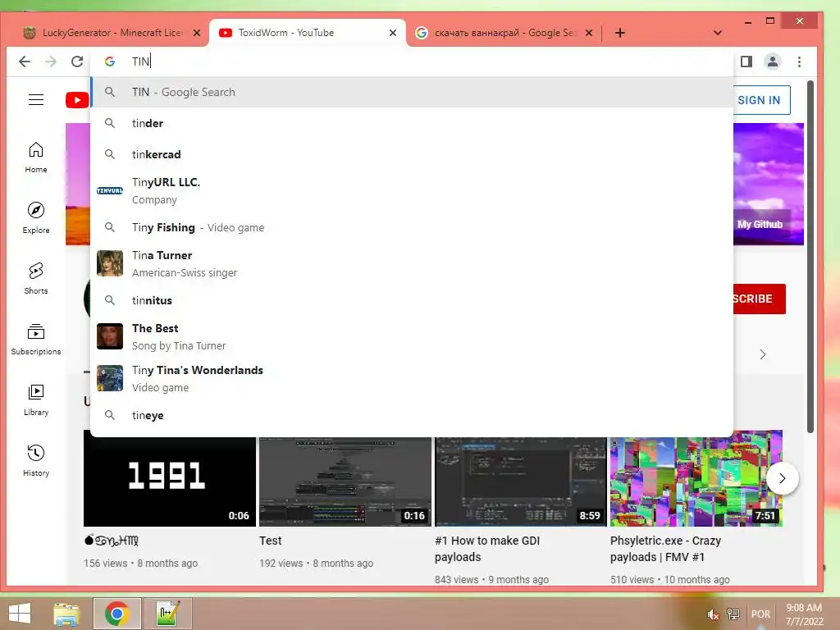Viewport: 840px width, 630px height.
Task: Toggle the Chrome side panel icon
Action: coord(746,62)
